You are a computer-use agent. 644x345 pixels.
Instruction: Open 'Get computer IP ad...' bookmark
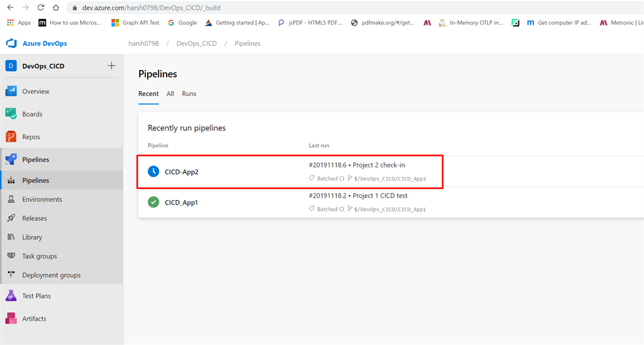click(x=559, y=23)
